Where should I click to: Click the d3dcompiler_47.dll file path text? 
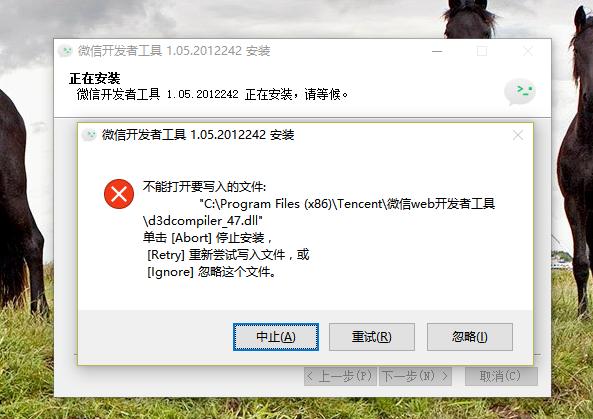point(318,212)
